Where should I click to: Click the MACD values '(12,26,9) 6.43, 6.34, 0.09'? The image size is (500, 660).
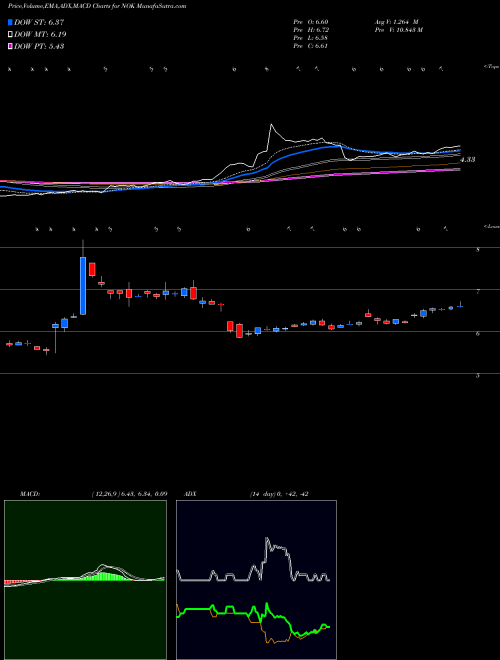tap(129, 494)
